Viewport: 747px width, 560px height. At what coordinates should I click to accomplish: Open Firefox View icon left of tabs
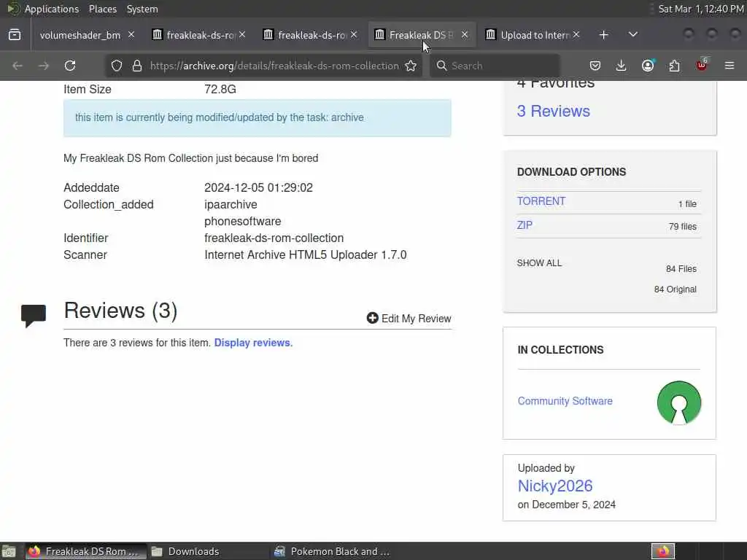tap(15, 35)
